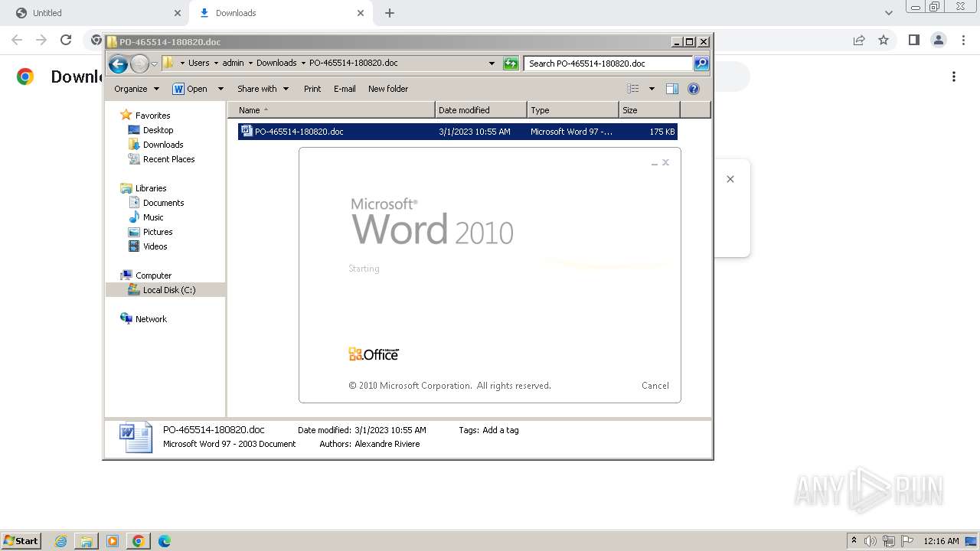Viewport: 980px width, 551px height.
Task: Click admin in address breadcrumb
Action: [x=233, y=64]
